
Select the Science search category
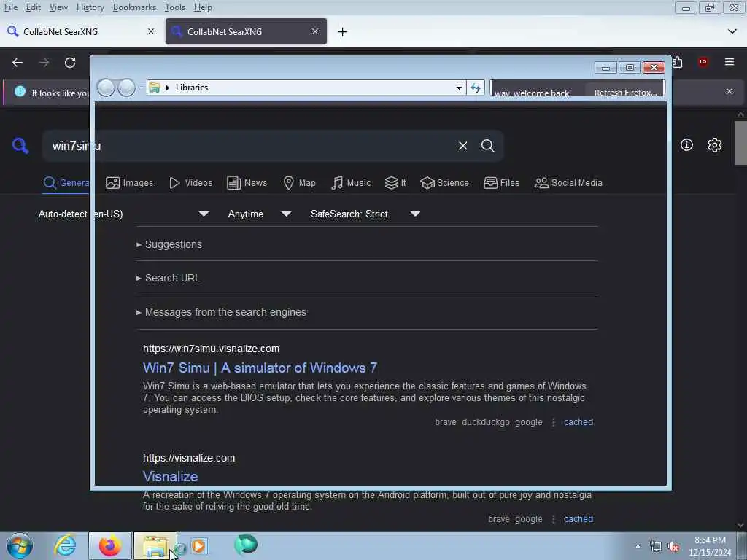444,183
